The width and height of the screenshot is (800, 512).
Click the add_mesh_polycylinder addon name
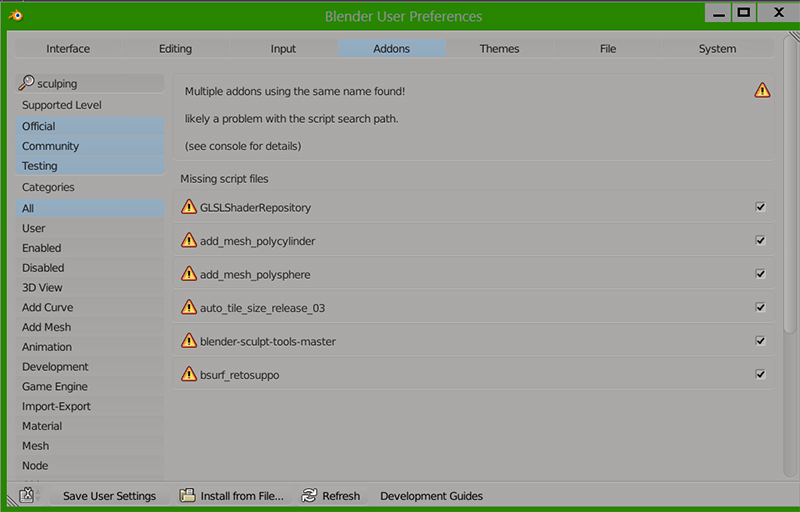[257, 241]
